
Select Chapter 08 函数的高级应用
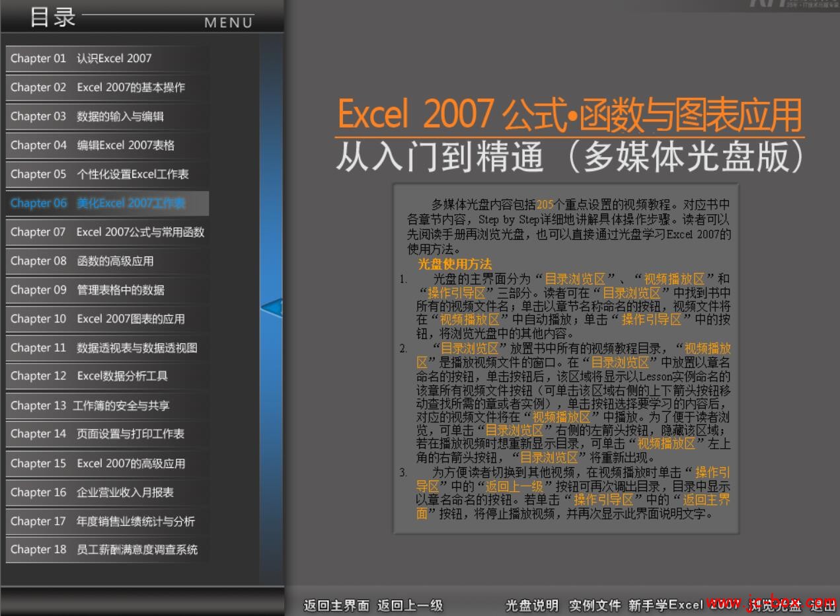tap(107, 261)
